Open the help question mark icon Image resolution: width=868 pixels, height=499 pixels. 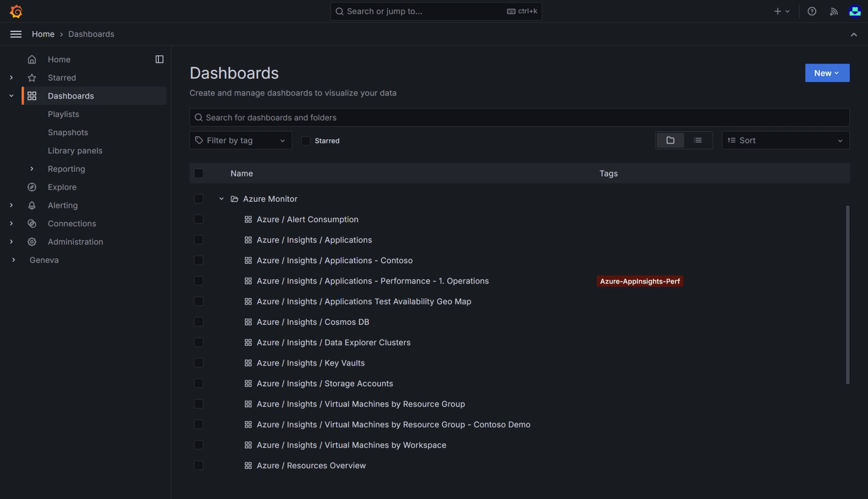(x=811, y=11)
